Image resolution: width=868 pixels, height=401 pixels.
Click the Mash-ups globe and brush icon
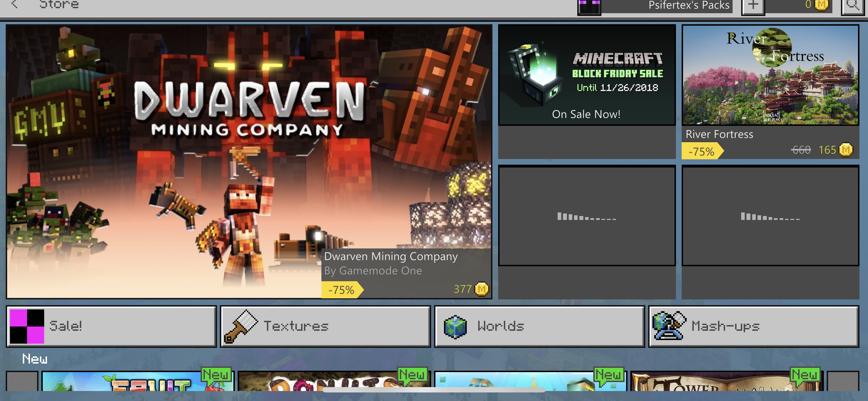click(669, 326)
